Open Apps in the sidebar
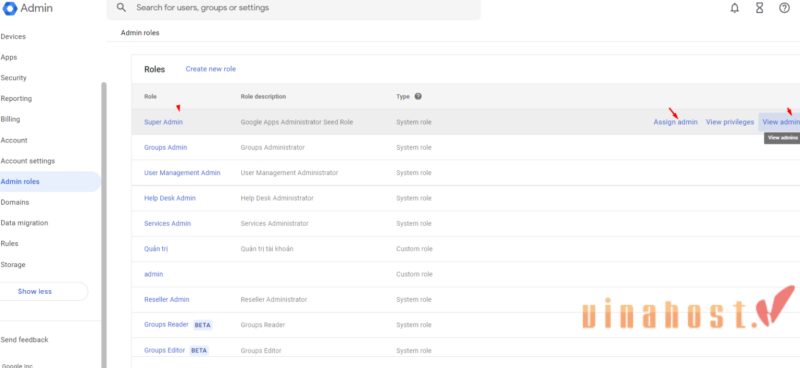This screenshot has width=800, height=368. point(9,57)
